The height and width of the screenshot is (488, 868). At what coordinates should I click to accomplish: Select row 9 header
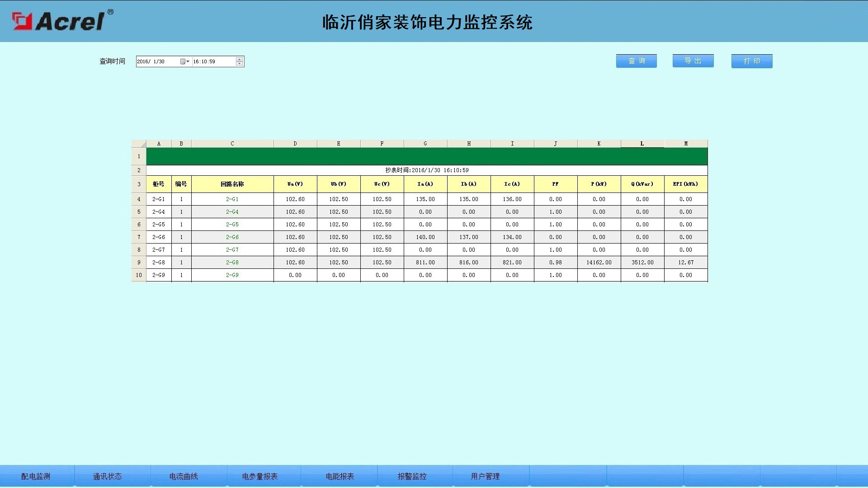pos(139,263)
